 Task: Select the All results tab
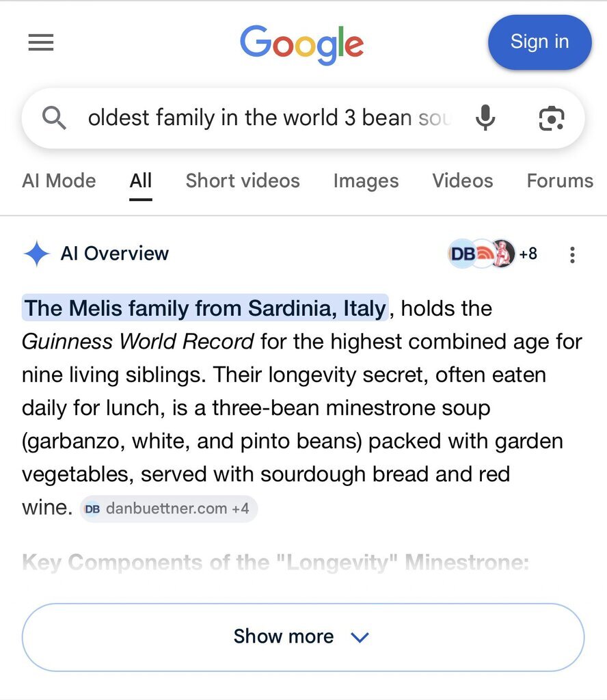tap(141, 180)
